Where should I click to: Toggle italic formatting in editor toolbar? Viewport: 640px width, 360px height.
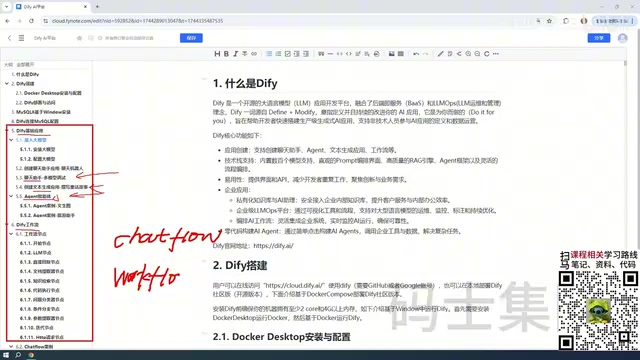pyautogui.click(x=236, y=54)
